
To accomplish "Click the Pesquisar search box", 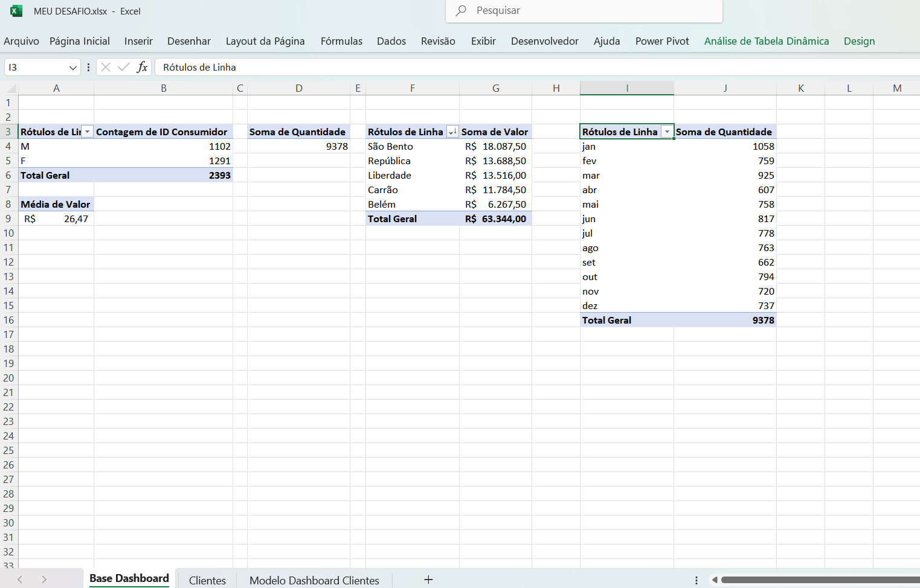I will (584, 11).
